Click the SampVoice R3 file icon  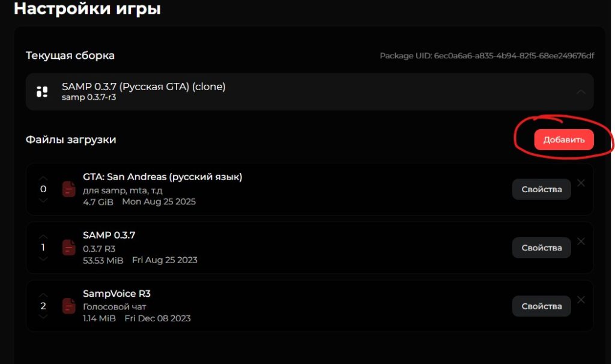pos(69,306)
